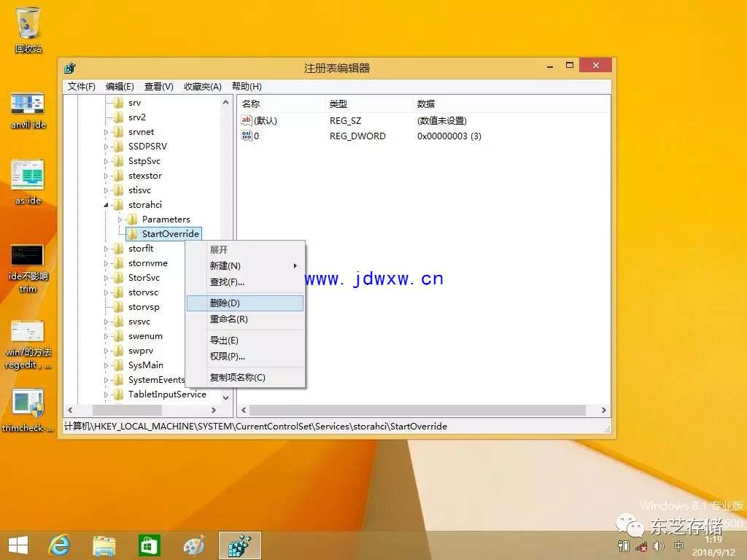The image size is (747, 560).
Task: Choose 重命名(R) in the context menu
Action: (245, 319)
